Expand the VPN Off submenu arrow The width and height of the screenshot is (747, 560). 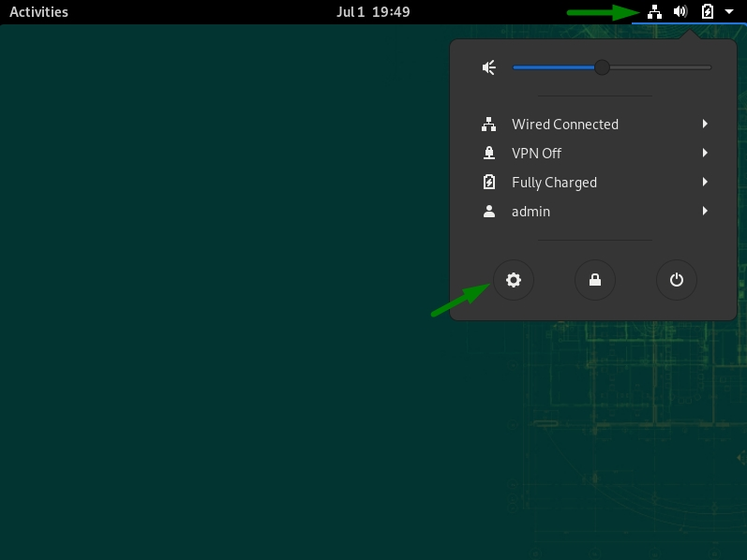(x=705, y=153)
